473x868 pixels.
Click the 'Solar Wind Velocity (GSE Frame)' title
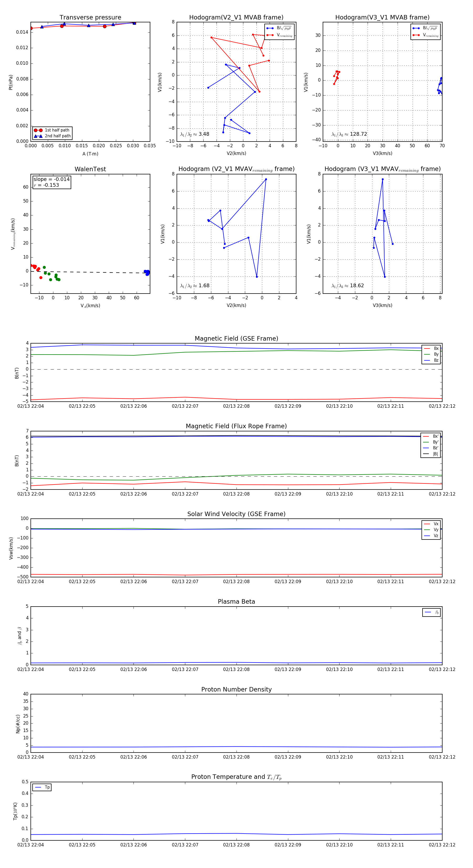tap(236, 514)
